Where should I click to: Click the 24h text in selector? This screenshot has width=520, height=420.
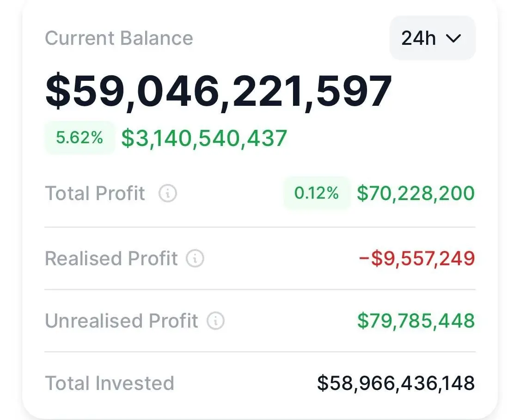(418, 38)
